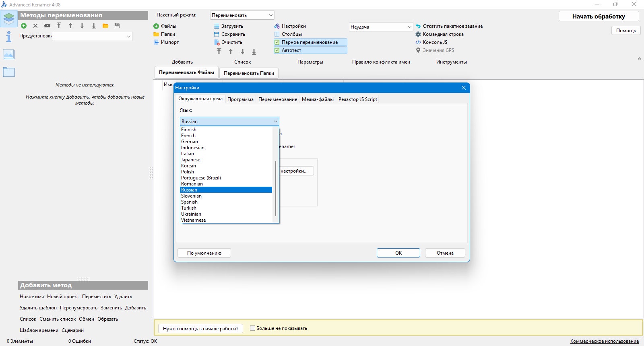Switch to Переименовать Файлы tab

tap(186, 72)
